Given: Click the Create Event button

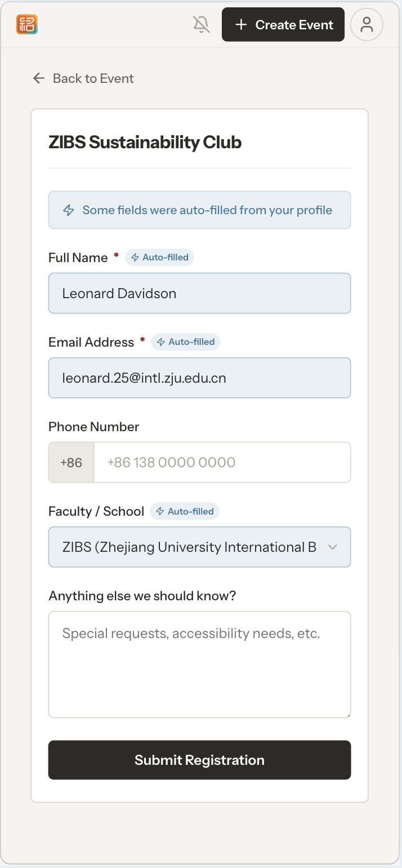Looking at the screenshot, I should 283,24.
